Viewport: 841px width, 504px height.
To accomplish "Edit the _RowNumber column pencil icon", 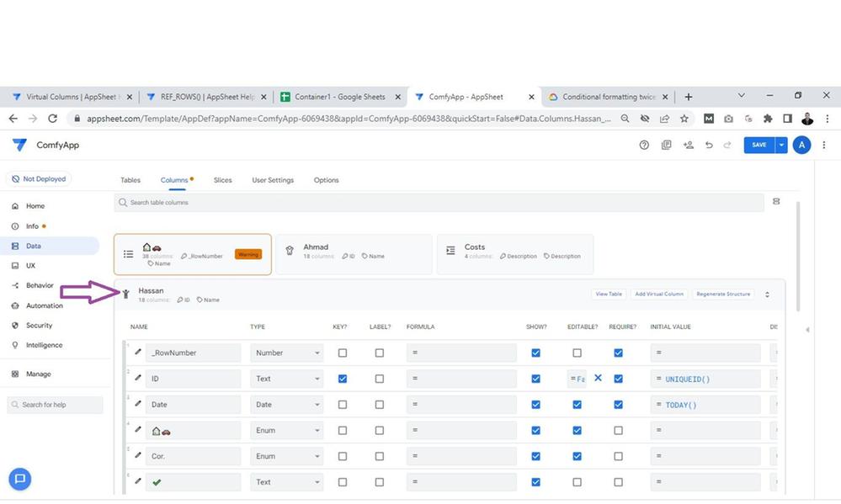I will click(138, 352).
